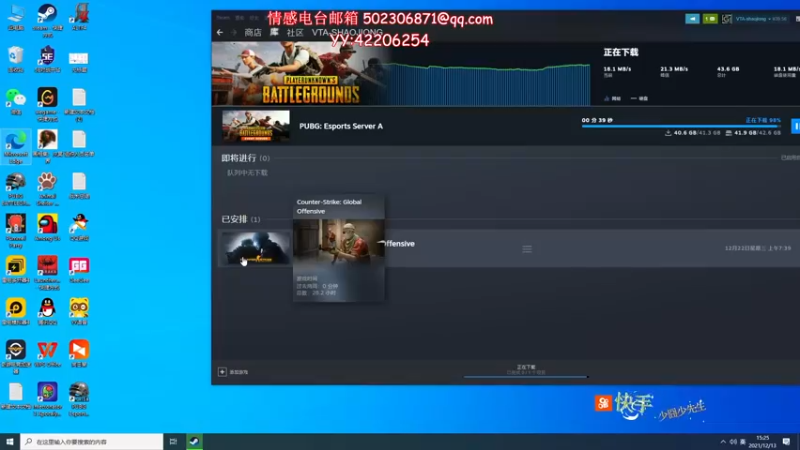Open the orange video app desktop icon

79,354
